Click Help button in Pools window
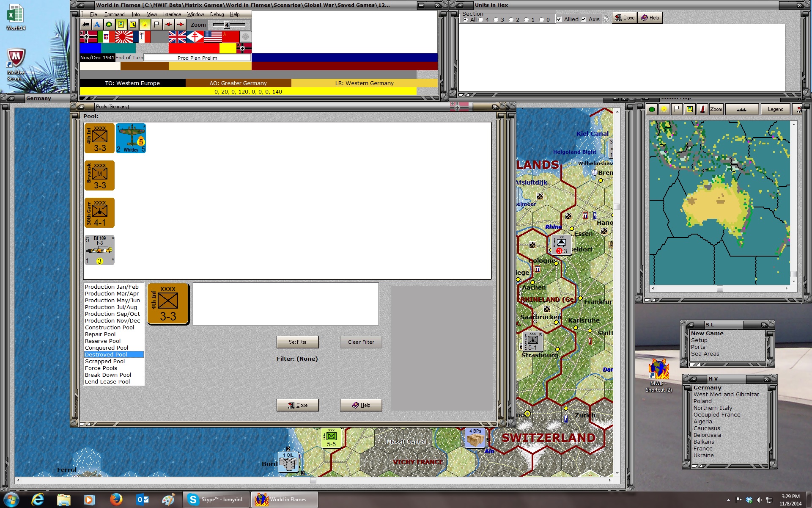This screenshot has height=508, width=812. (x=361, y=405)
